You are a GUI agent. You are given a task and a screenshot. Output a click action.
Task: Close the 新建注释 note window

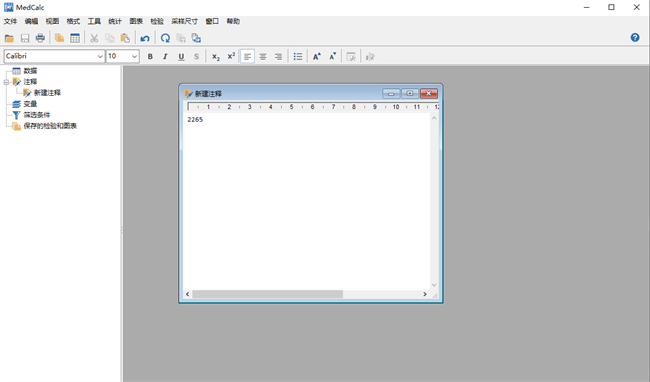click(429, 94)
